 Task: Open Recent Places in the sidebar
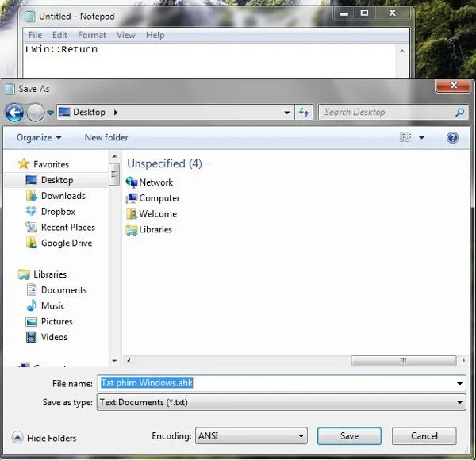click(x=68, y=228)
